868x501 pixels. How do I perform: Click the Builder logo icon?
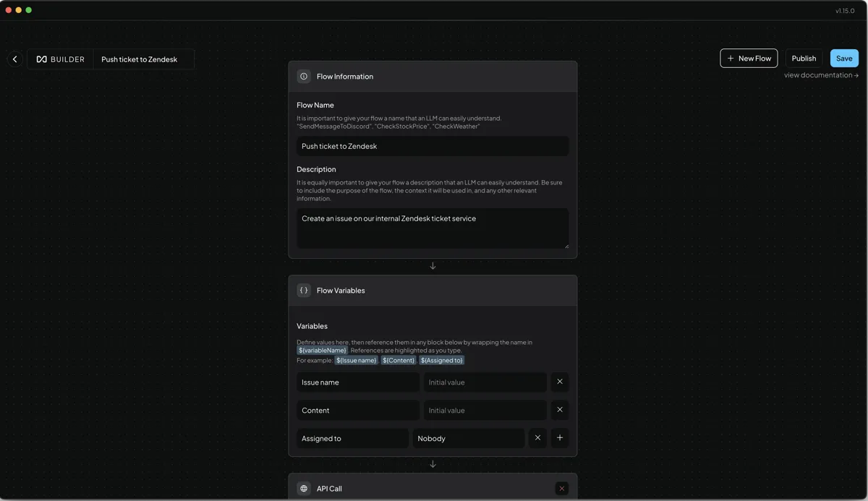click(x=41, y=59)
